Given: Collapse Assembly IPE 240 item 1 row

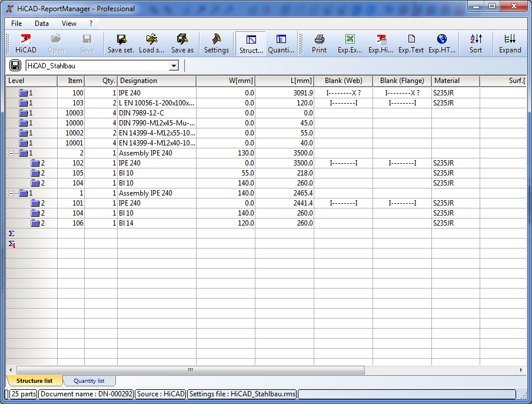Looking at the screenshot, I should (12, 193).
